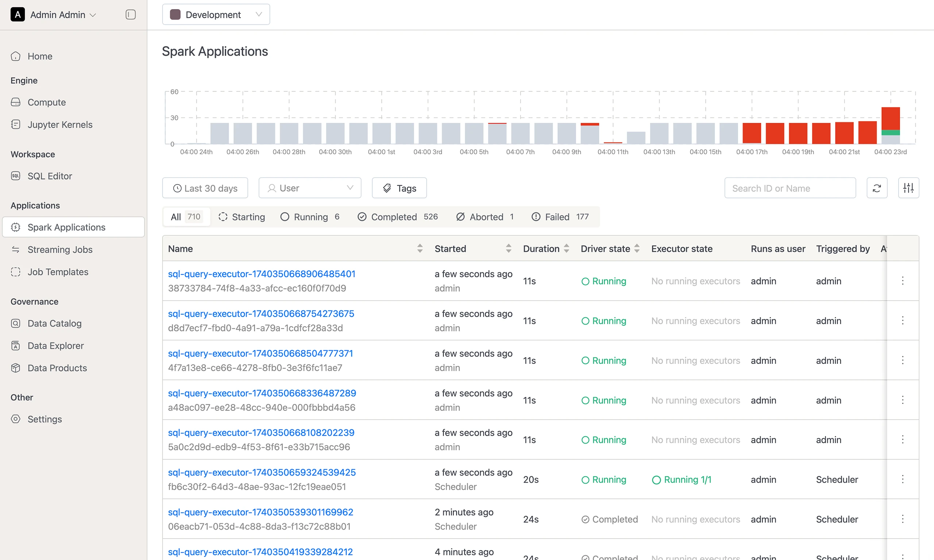Viewport: 934px width, 560px height.
Task: Open row actions for sql-query-executor-1740350668108202239
Action: click(903, 440)
